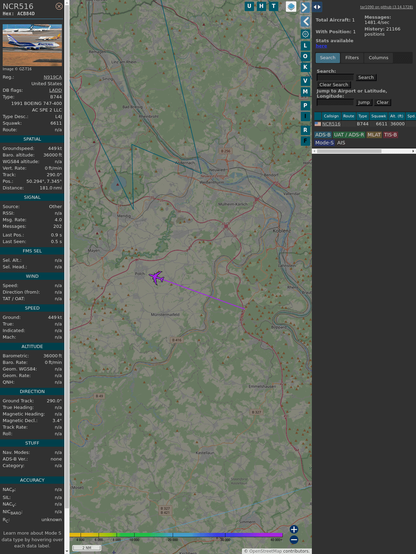Click the R map button
416x554 pixels.
pos(305,130)
